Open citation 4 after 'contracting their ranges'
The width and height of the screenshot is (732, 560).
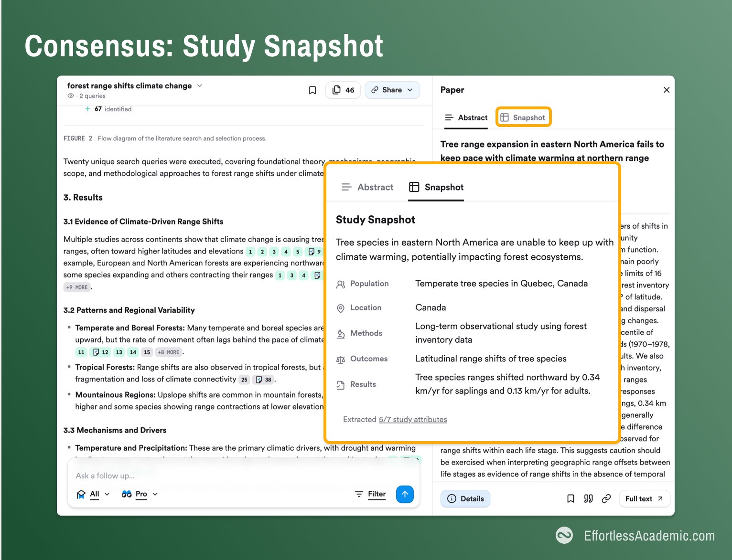coord(303,275)
